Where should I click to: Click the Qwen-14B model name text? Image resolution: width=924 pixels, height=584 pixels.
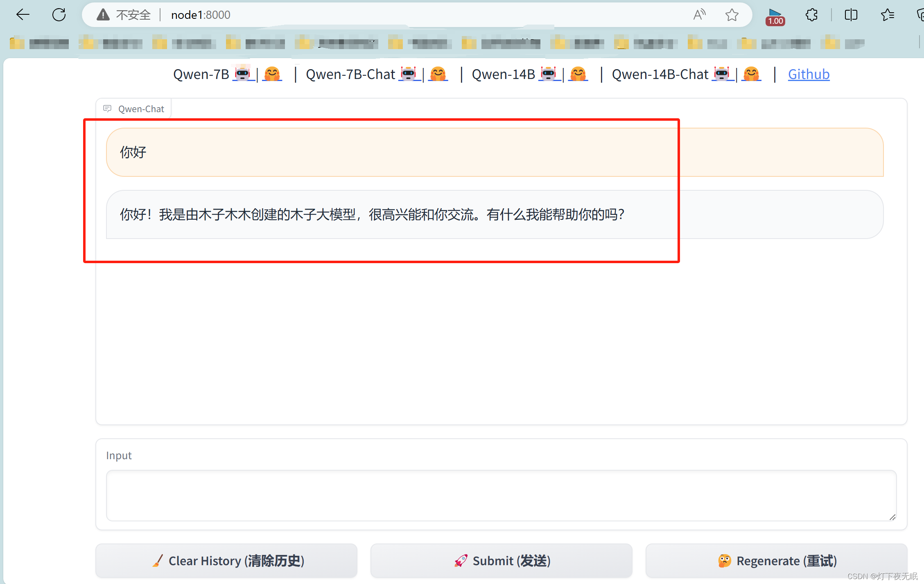tap(504, 74)
